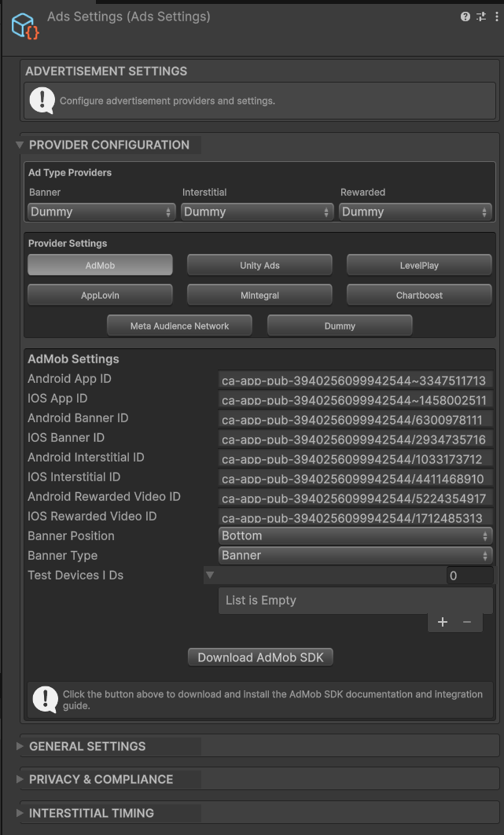This screenshot has height=835, width=504.
Task: Select the AppLovin provider settings tab
Action: click(x=100, y=295)
